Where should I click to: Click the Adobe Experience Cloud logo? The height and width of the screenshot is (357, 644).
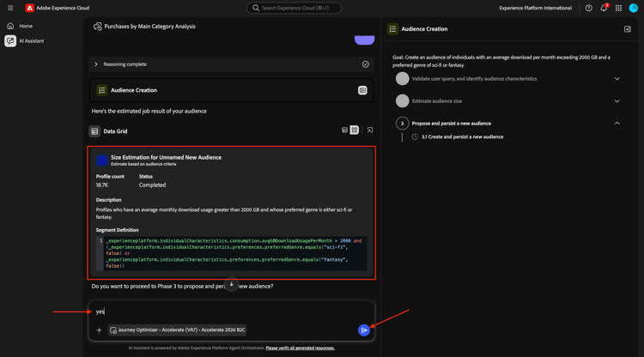[x=29, y=8]
